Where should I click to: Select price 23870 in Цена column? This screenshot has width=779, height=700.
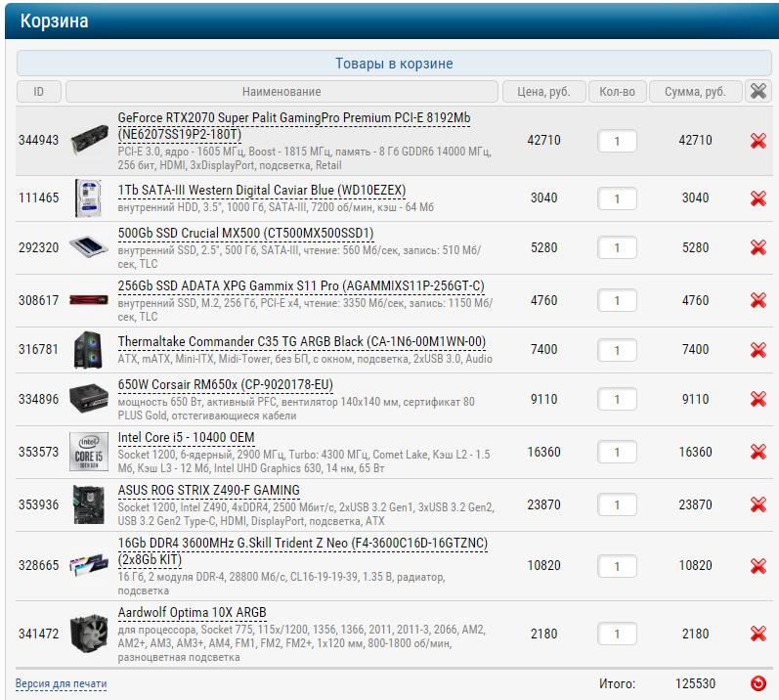point(544,504)
